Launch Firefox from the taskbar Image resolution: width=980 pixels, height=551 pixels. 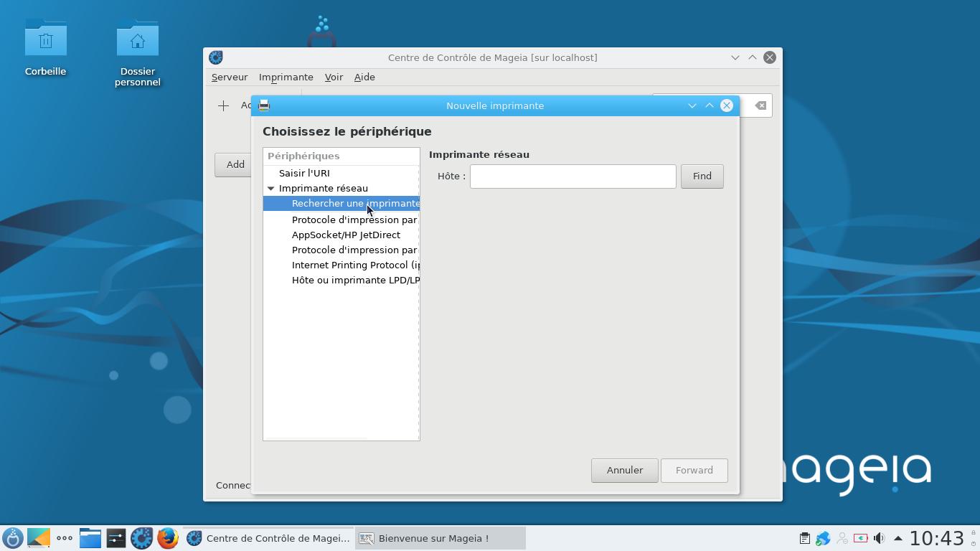click(x=168, y=538)
